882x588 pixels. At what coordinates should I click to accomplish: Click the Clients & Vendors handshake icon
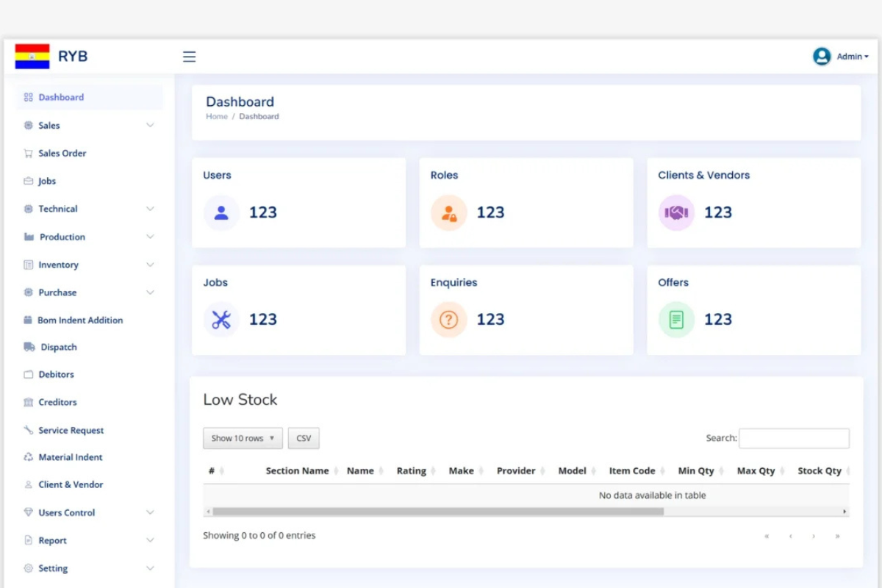coord(676,213)
